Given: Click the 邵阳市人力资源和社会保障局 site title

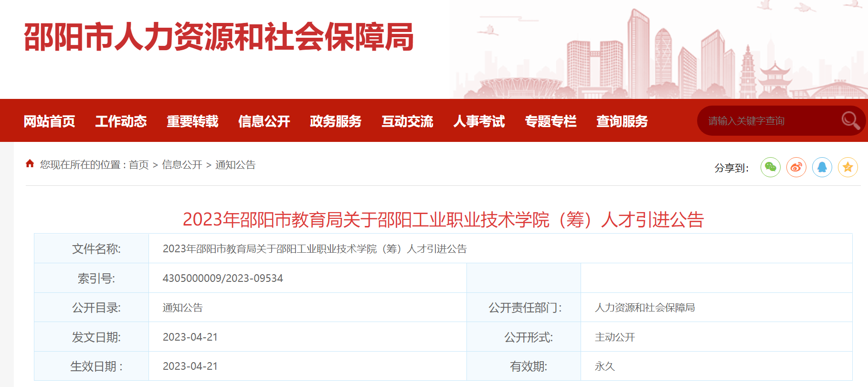Looking at the screenshot, I should [219, 37].
